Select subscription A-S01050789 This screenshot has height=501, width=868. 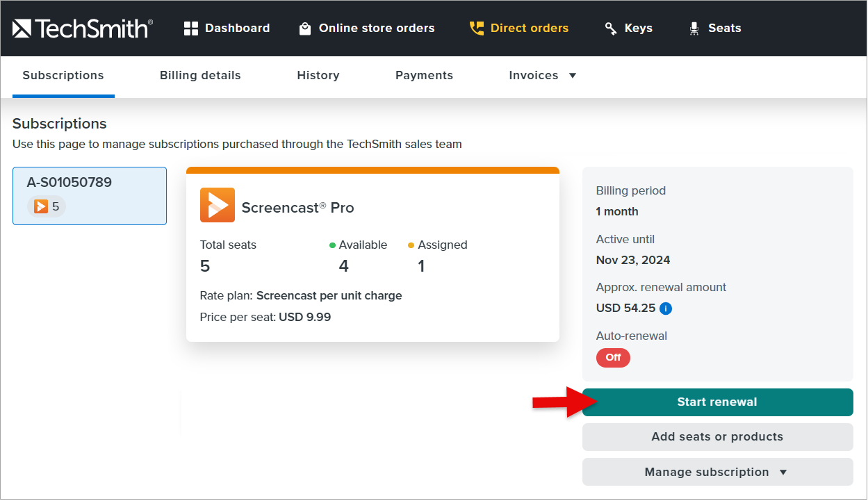(90, 195)
